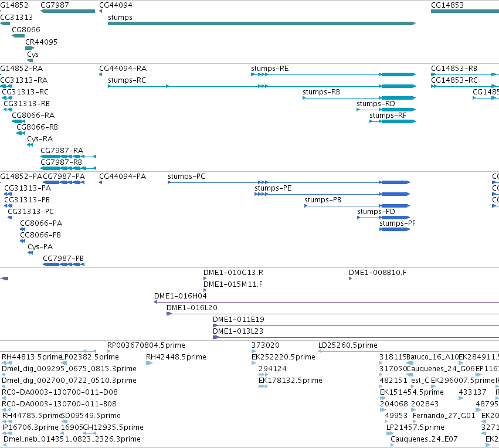
Task: Click the CG7987 gene label
Action: click(55, 5)
